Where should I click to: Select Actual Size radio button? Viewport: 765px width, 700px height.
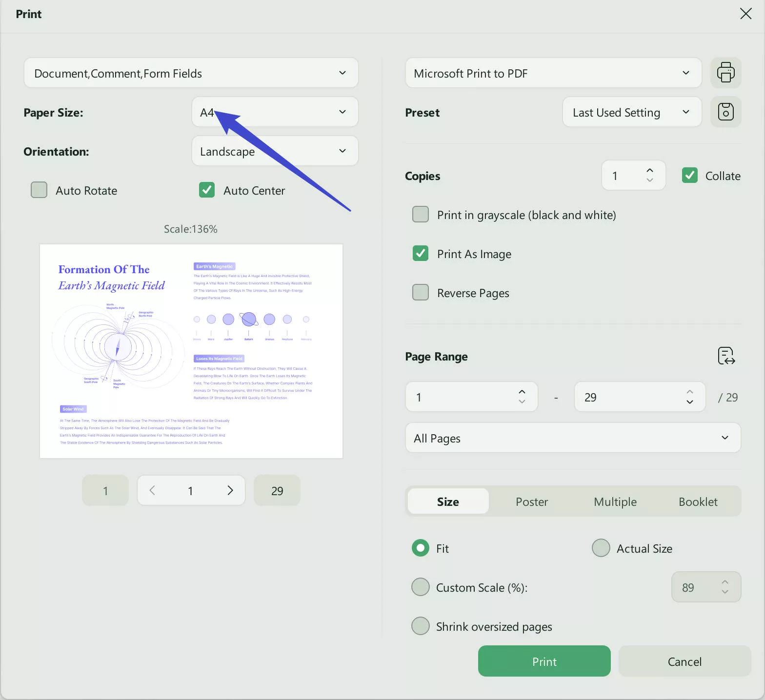point(601,548)
